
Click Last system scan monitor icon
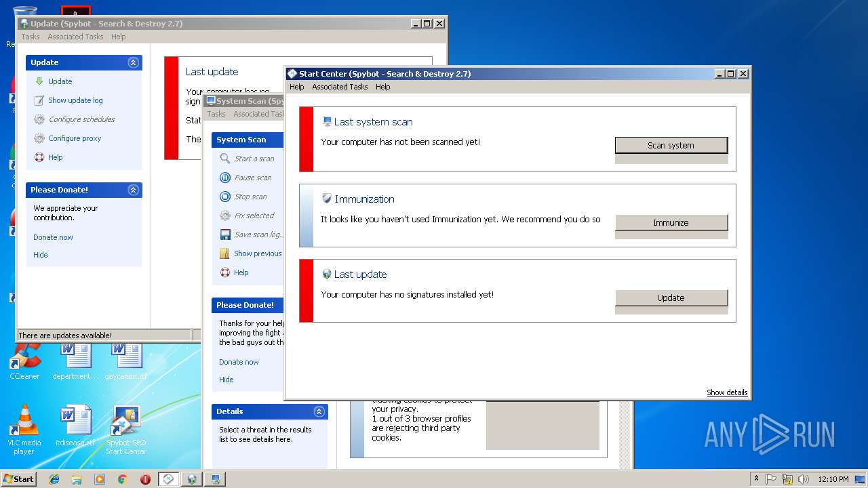[327, 122]
